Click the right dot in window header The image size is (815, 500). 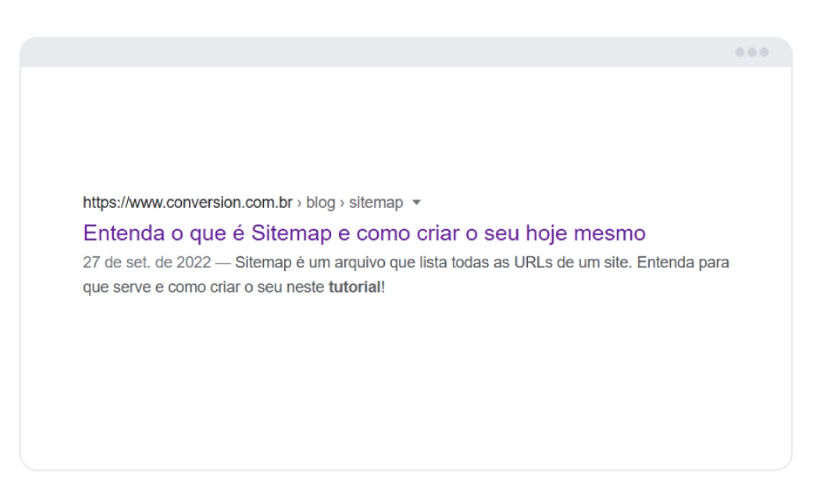tap(764, 52)
